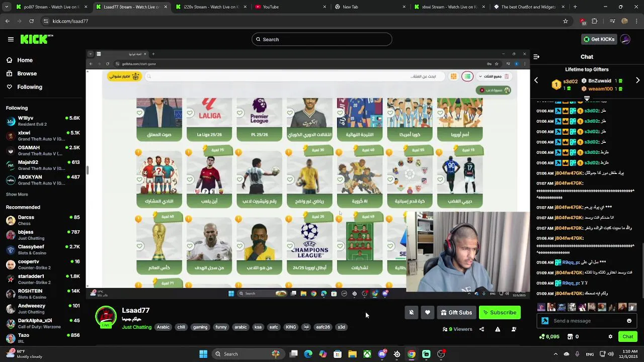This screenshot has height=362, width=644.
Task: Open recommended channel Darcss
Action: coord(43,220)
